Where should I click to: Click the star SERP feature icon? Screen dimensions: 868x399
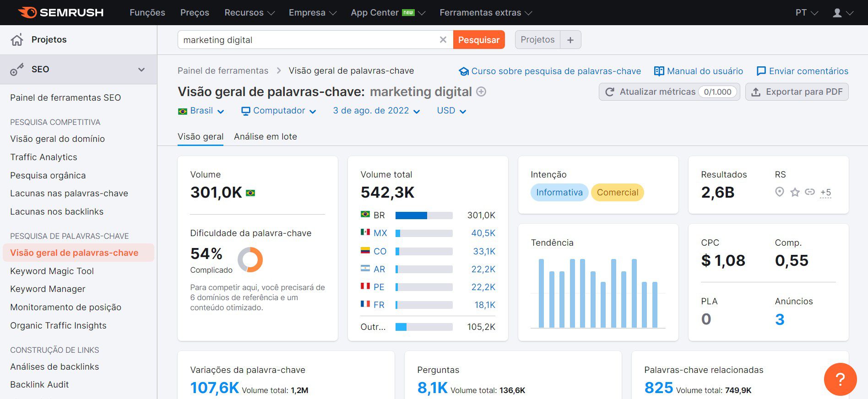click(795, 192)
